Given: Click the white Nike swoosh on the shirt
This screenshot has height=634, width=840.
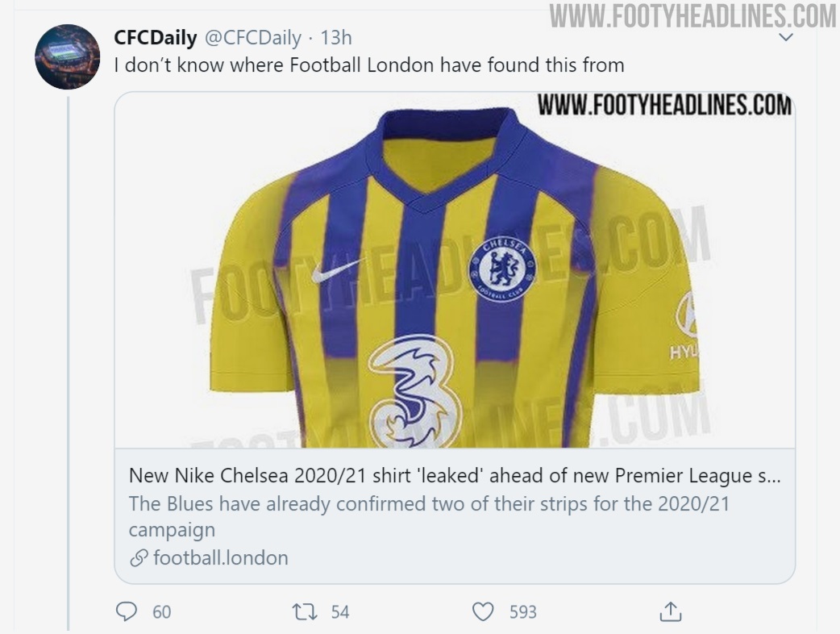Looking at the screenshot, I should click(x=336, y=270).
